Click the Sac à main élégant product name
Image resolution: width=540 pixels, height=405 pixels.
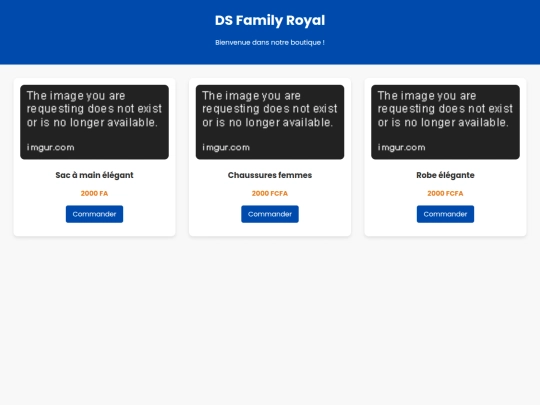pyautogui.click(x=94, y=175)
